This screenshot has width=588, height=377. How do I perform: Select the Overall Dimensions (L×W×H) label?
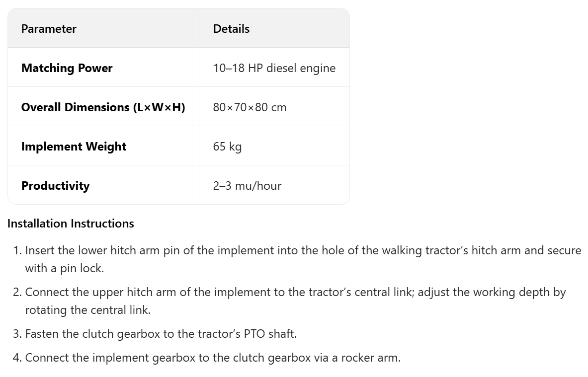coord(103,107)
